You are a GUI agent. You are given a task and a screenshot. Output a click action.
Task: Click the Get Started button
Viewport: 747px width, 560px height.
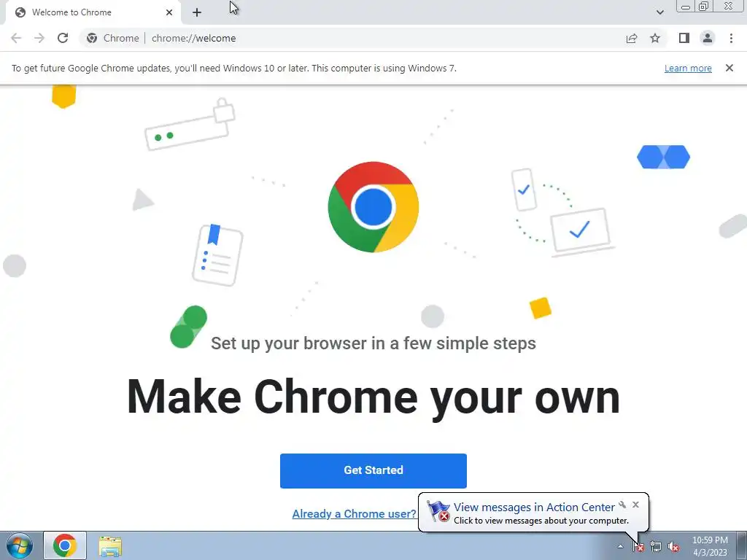(x=373, y=470)
